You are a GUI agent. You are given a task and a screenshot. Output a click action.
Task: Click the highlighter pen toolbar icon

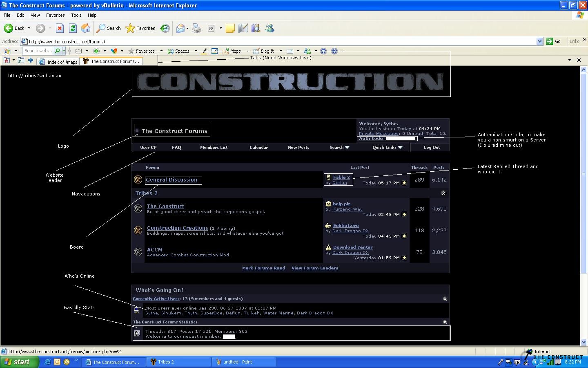coord(204,51)
